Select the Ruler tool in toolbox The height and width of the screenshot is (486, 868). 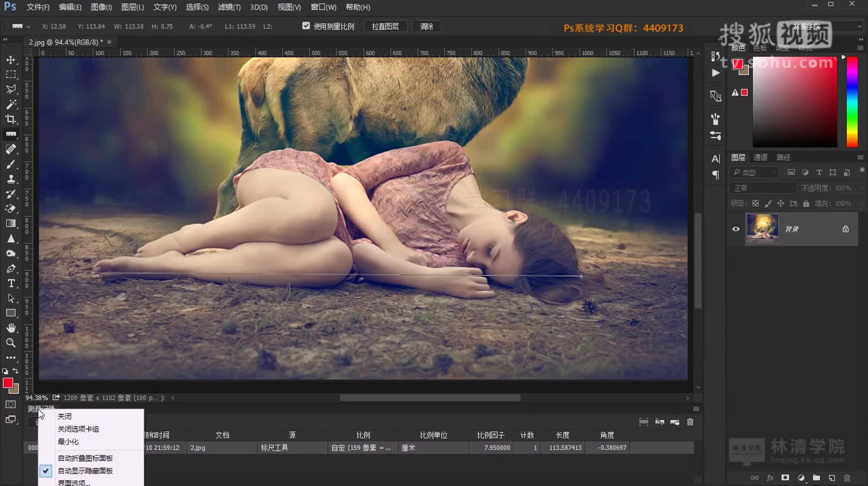11,134
